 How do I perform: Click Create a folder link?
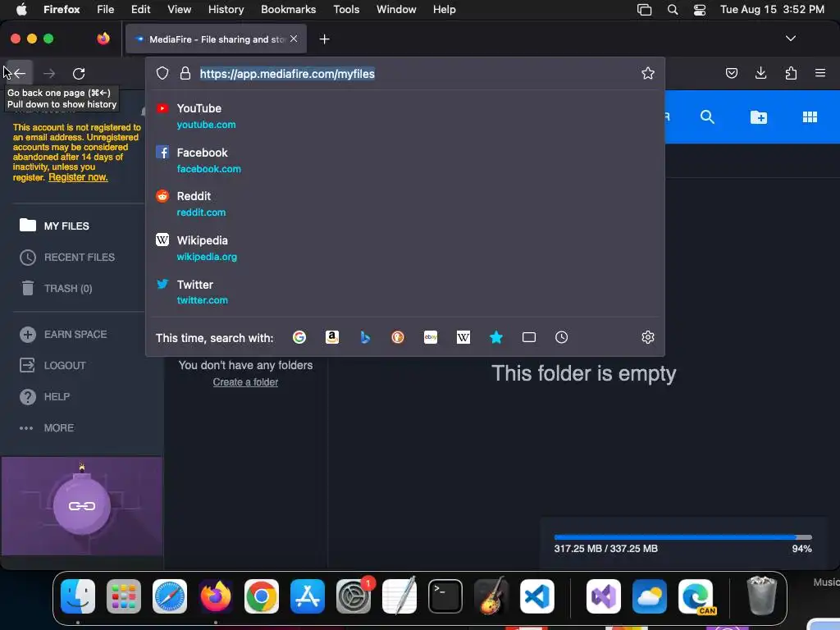pyautogui.click(x=245, y=382)
